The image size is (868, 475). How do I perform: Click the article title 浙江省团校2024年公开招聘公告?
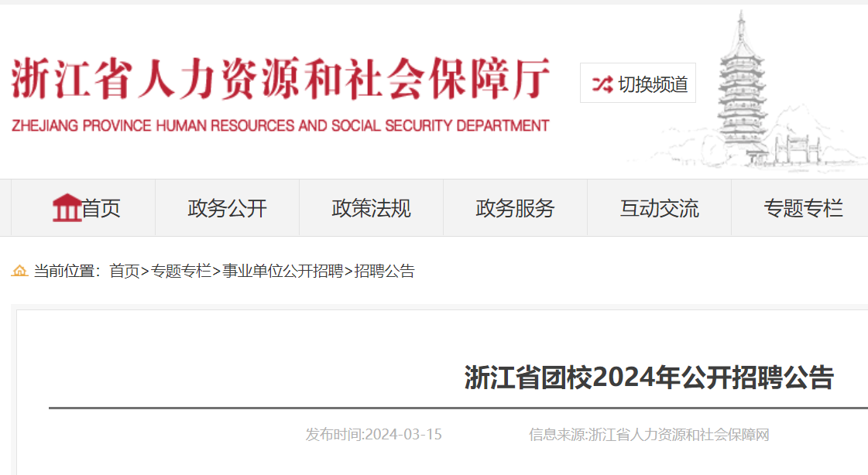[649, 378]
